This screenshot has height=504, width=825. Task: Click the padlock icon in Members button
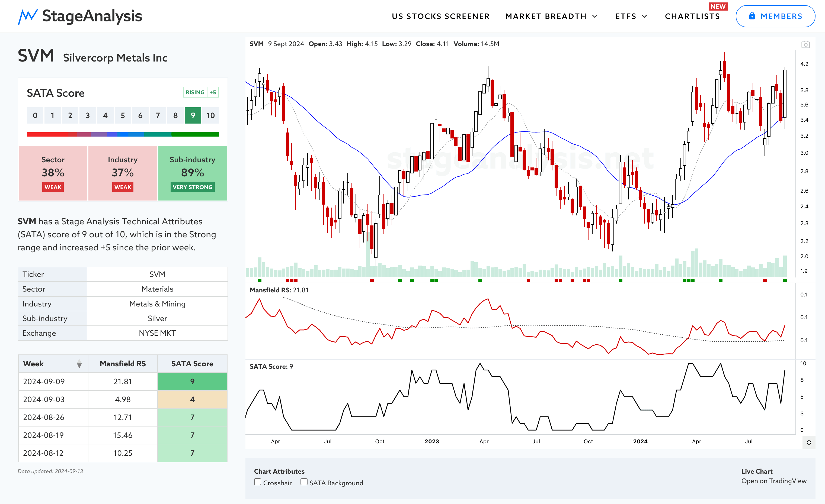click(752, 16)
